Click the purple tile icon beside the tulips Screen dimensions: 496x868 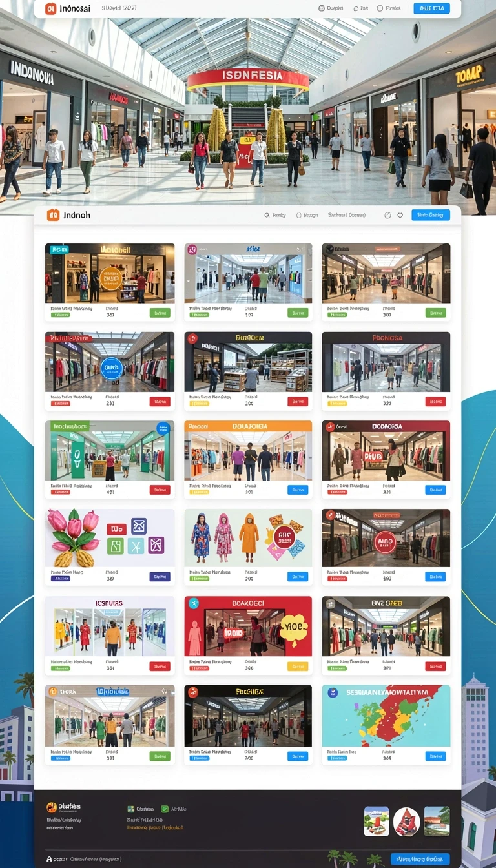tap(156, 545)
